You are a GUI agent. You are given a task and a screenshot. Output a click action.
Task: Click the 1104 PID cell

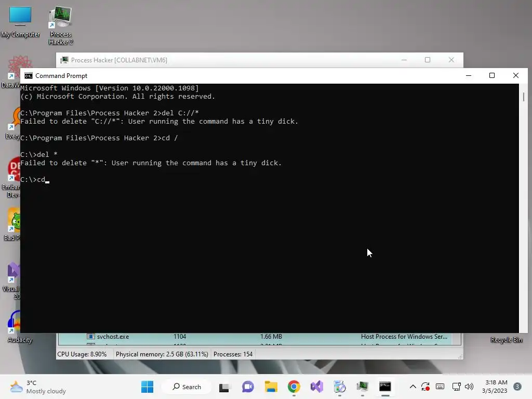click(180, 337)
